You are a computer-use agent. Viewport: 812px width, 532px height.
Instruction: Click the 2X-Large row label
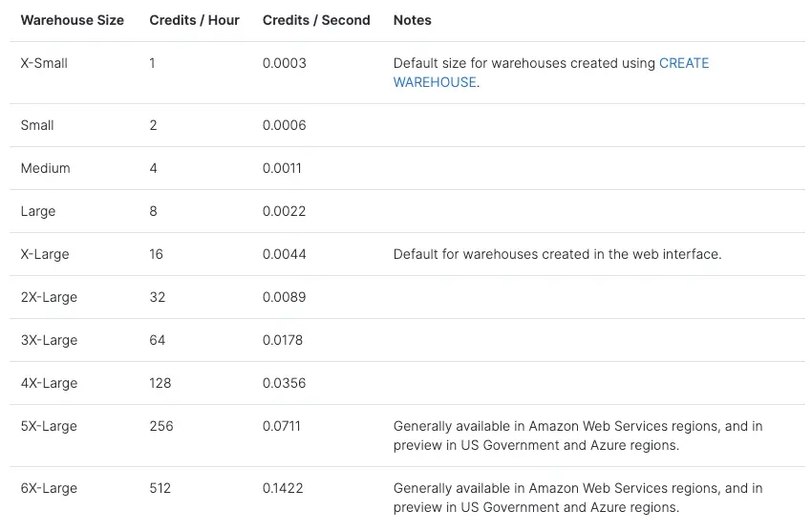click(49, 297)
